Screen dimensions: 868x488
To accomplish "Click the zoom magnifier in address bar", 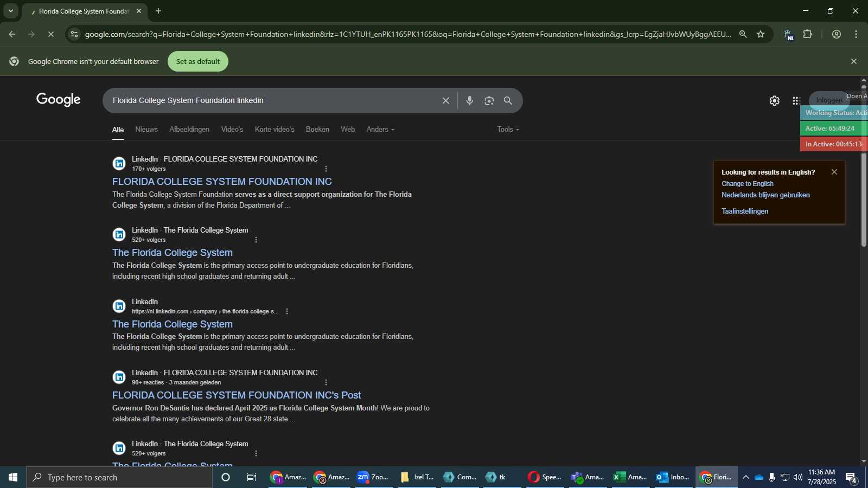I will tap(743, 34).
